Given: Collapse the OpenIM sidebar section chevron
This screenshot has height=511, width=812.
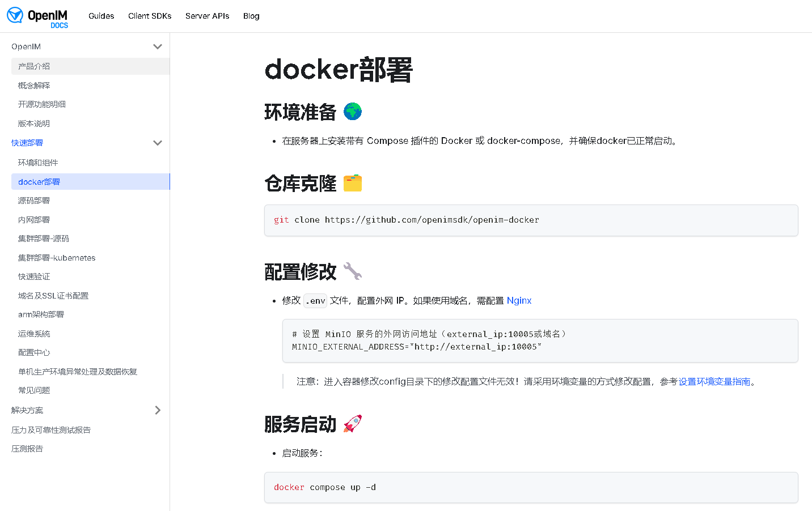Looking at the screenshot, I should coord(158,46).
